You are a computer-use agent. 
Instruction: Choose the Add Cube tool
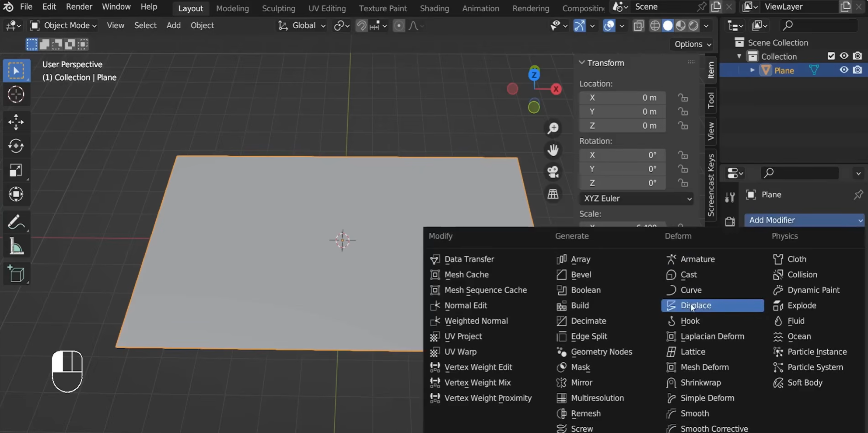(x=16, y=274)
